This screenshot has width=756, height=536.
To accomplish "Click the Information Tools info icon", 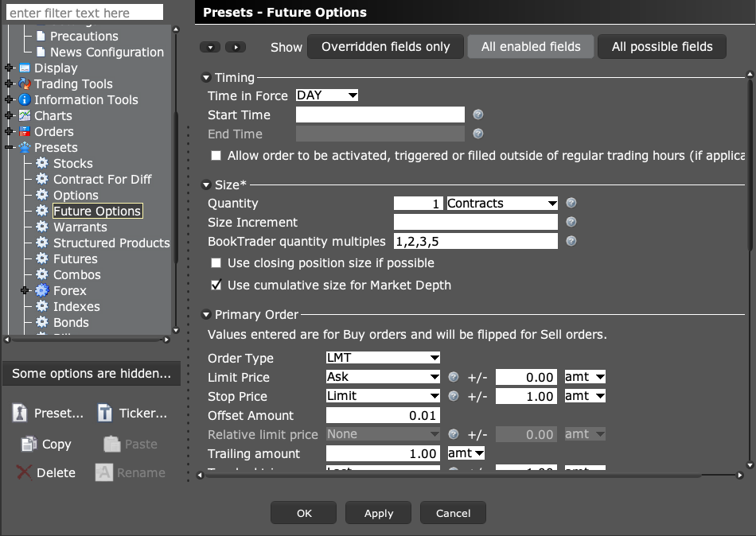I will coord(25,99).
